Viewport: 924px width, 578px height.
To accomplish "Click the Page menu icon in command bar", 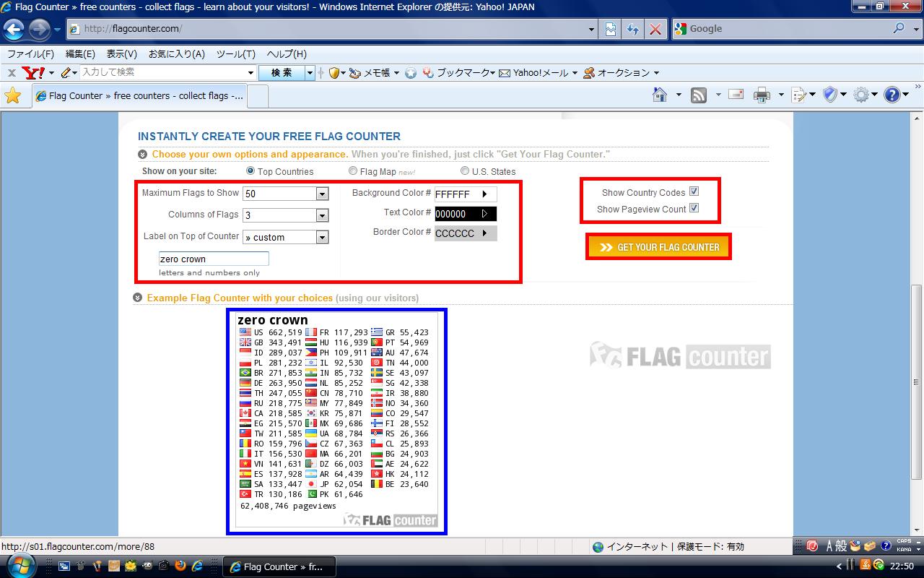I will [798, 95].
